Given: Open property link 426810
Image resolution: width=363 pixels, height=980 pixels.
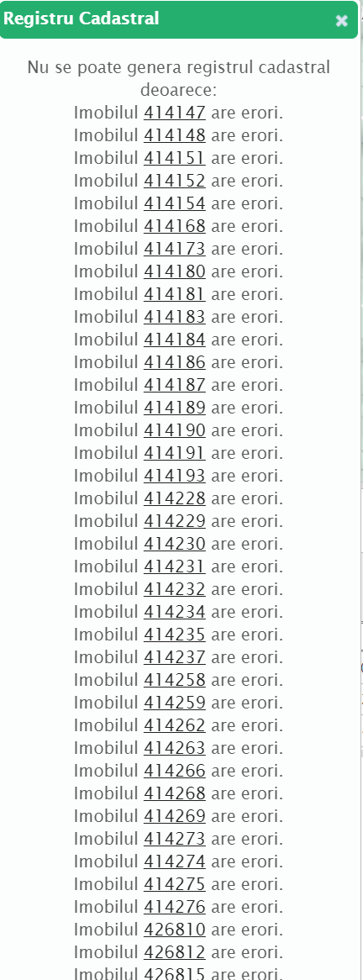Looking at the screenshot, I should point(174,930).
